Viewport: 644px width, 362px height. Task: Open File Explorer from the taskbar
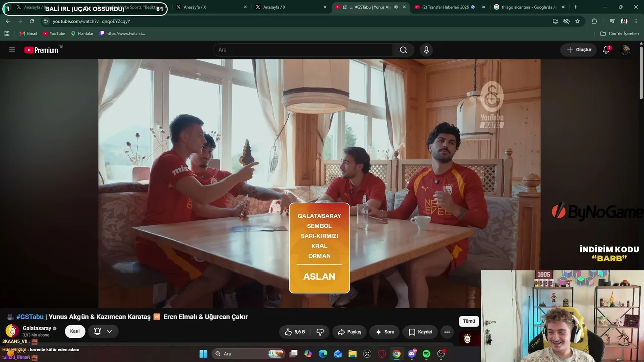pos(353,354)
